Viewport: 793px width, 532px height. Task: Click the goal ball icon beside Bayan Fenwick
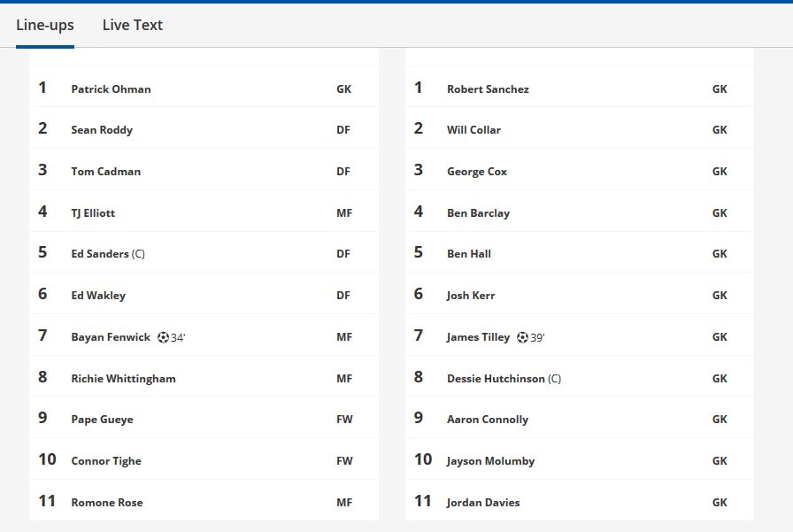point(163,336)
